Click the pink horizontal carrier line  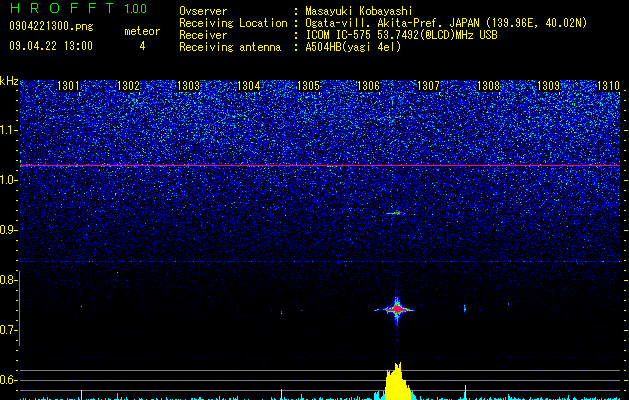pos(320,165)
